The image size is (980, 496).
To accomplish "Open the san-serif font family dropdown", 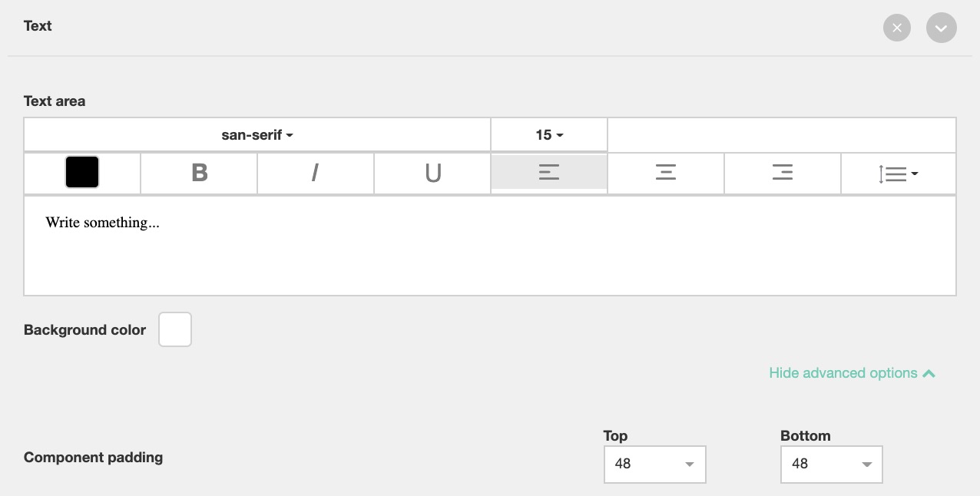I will point(257,135).
